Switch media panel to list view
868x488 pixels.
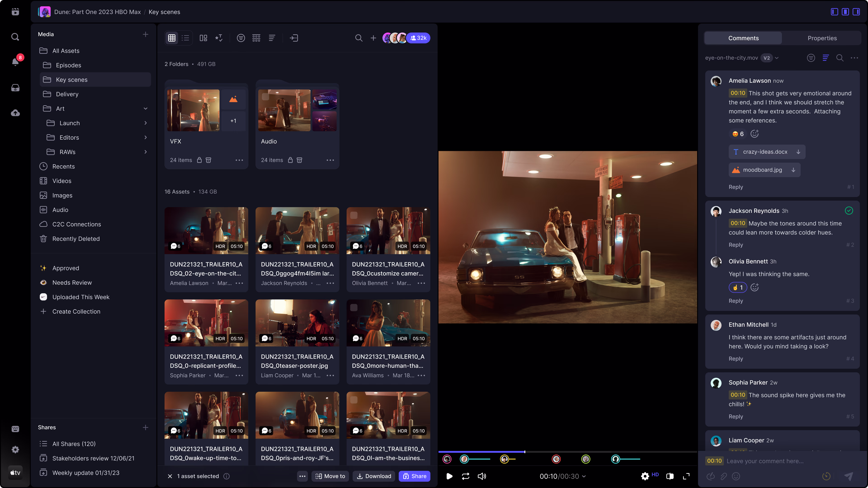(185, 38)
